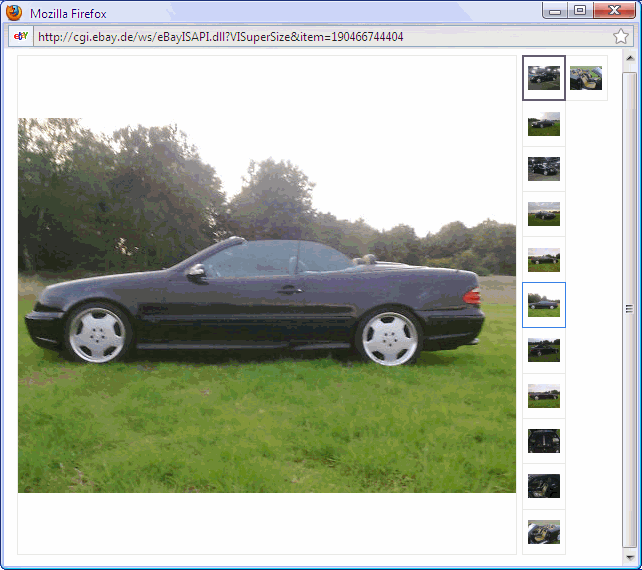
Task: Click the vertical scrollbar thumb
Action: (x=630, y=309)
